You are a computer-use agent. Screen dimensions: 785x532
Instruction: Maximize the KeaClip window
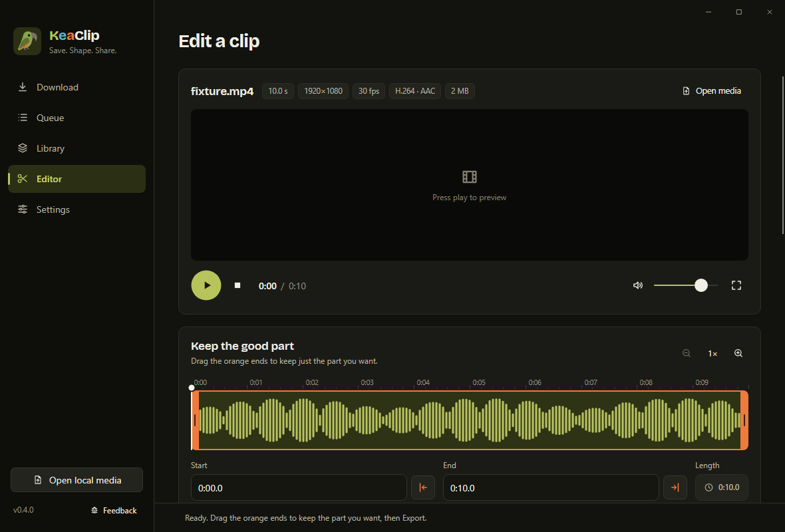click(739, 12)
